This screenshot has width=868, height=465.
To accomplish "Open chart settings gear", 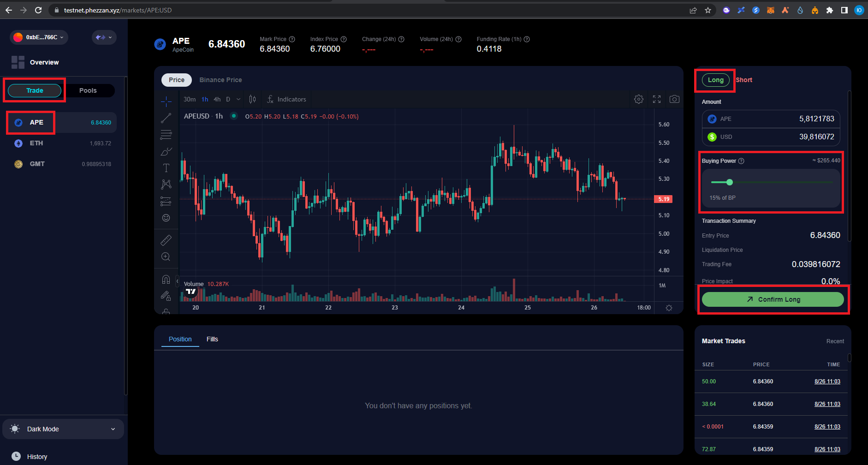I will (639, 99).
